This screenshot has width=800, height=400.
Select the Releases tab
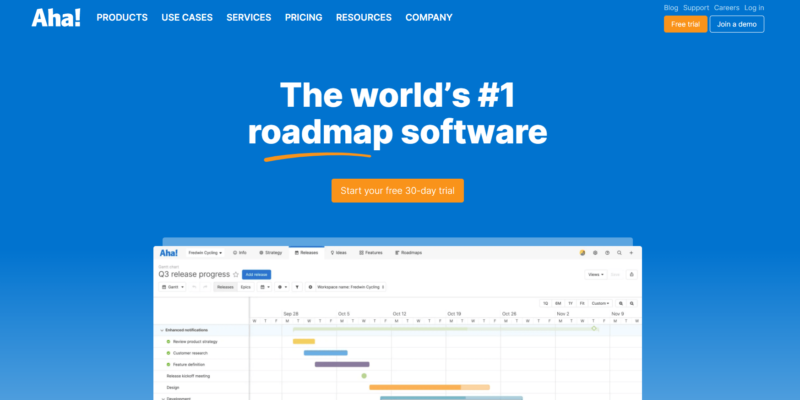coord(306,253)
